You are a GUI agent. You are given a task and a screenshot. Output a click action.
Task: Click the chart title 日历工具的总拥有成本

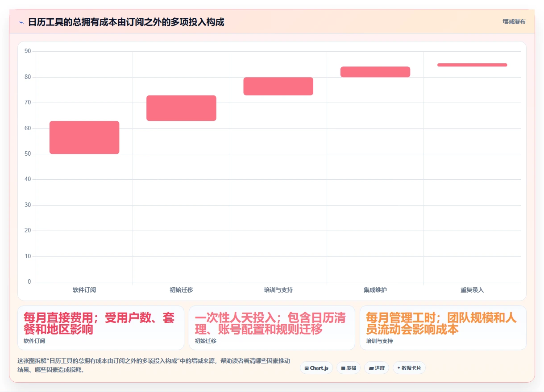[126, 22]
